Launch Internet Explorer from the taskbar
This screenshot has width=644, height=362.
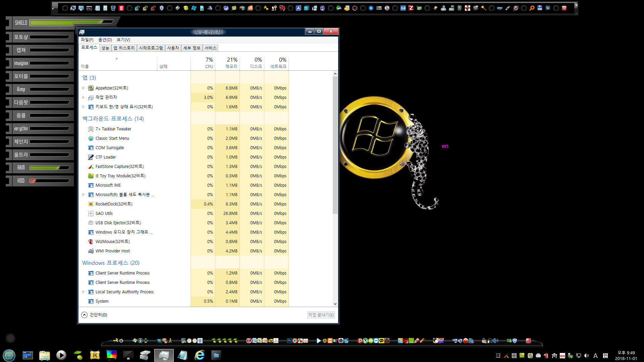coord(200,355)
